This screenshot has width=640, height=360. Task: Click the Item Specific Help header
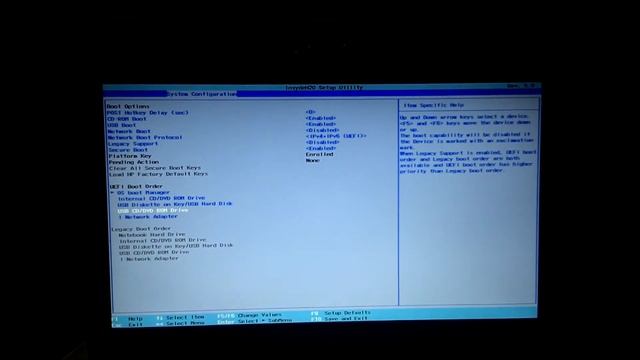tap(433, 105)
